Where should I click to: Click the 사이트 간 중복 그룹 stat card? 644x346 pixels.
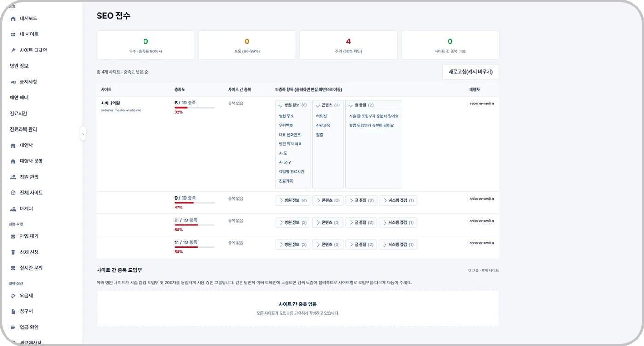(450, 45)
